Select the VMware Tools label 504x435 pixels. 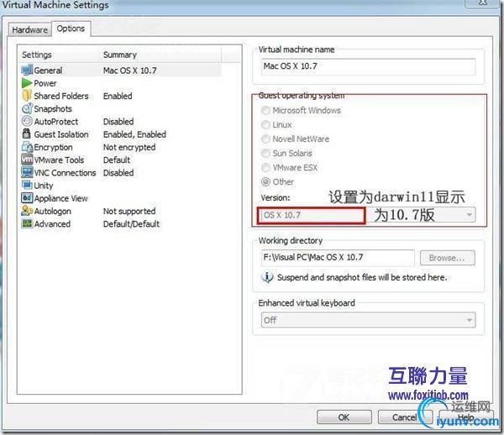tap(59, 160)
